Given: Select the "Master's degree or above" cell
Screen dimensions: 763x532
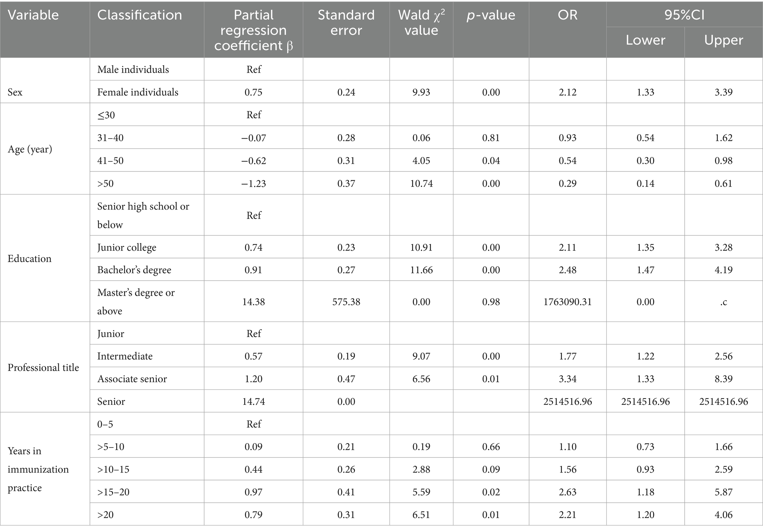Looking at the screenshot, I should pyautogui.click(x=136, y=302).
